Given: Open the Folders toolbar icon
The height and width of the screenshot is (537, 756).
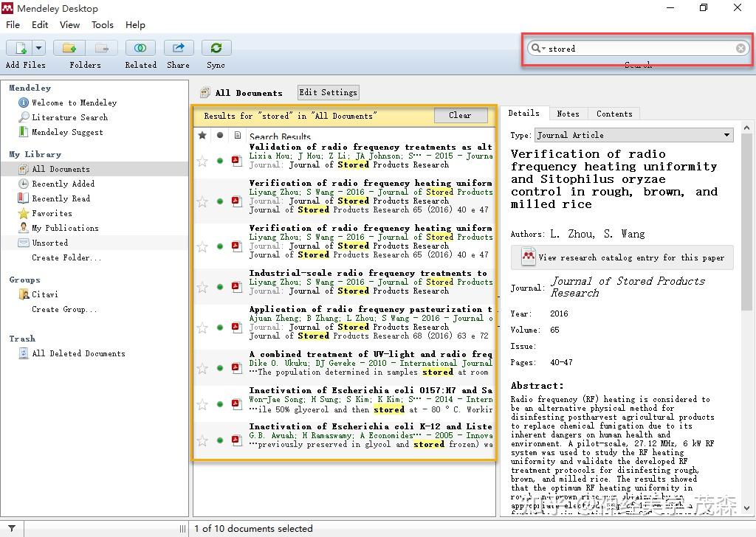Looking at the screenshot, I should pyautogui.click(x=69, y=49).
